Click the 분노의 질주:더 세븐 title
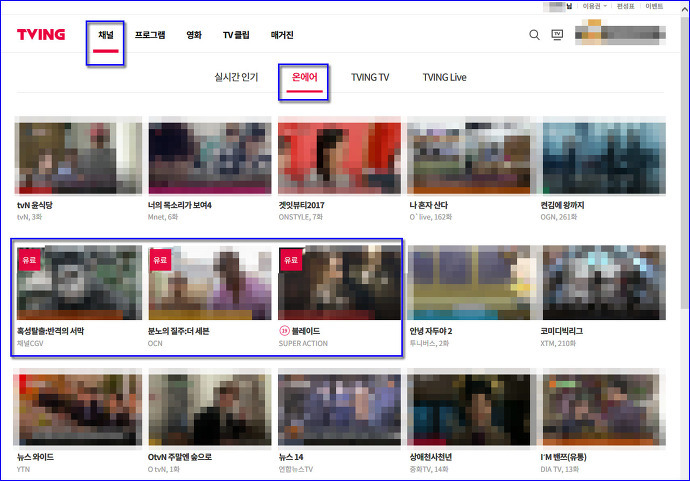 tap(179, 331)
